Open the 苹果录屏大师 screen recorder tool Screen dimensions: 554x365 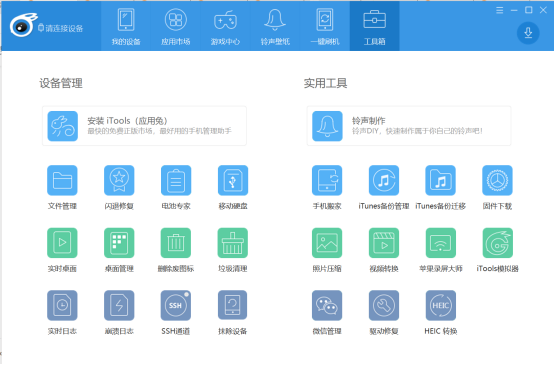pyautogui.click(x=441, y=243)
